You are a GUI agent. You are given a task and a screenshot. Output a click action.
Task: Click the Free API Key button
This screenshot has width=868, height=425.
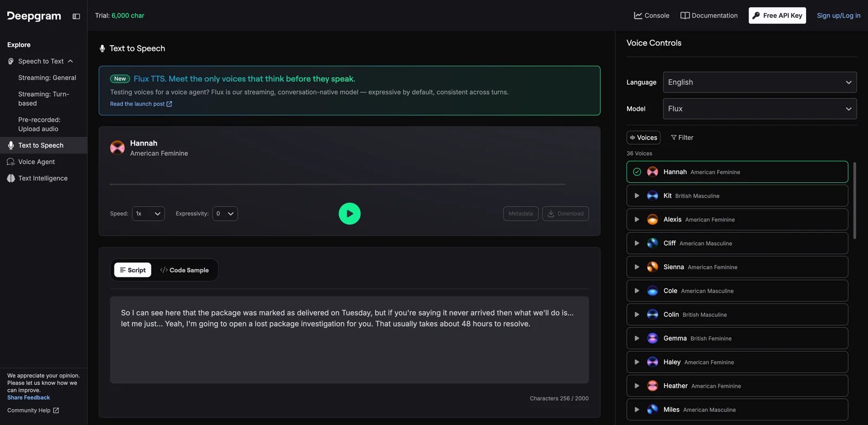777,16
